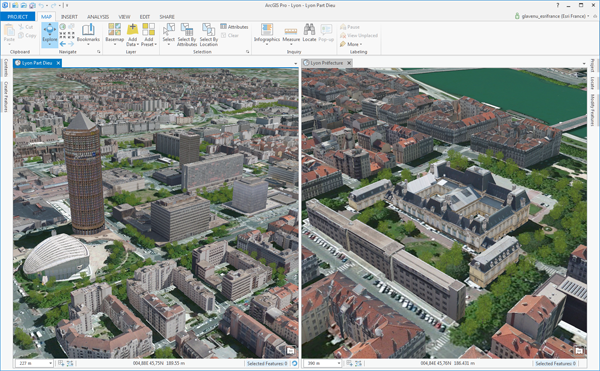Switch to the VIEW ribbon tab
Viewport: 600px width, 371px height.
(124, 17)
